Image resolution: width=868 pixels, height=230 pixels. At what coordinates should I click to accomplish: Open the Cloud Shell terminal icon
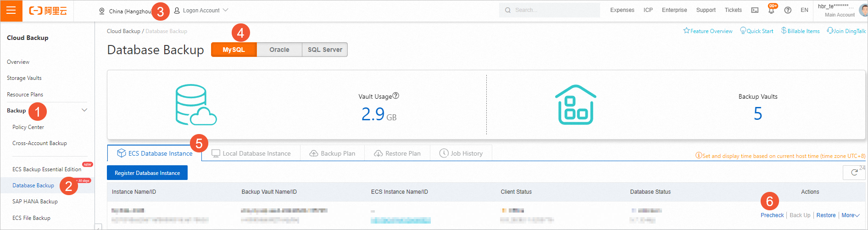coord(755,10)
